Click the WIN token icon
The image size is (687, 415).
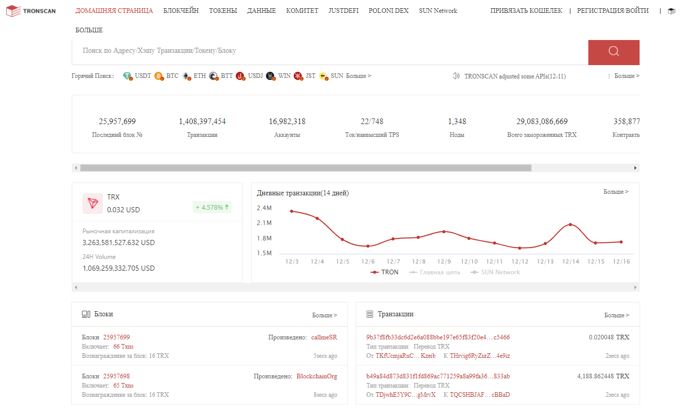(x=270, y=75)
